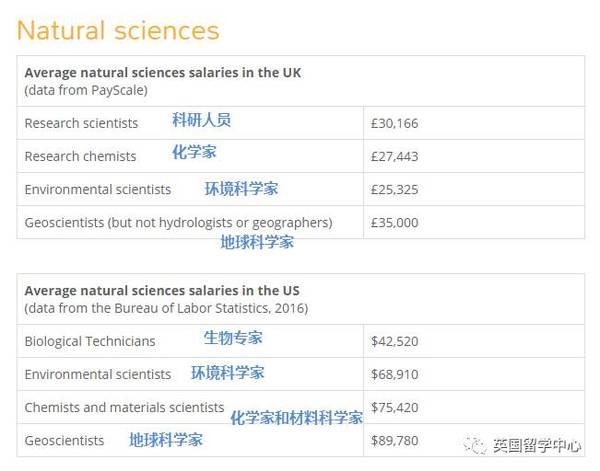This screenshot has width=600, height=471.
Task: Click the UK salaries table header
Action: pos(300,81)
